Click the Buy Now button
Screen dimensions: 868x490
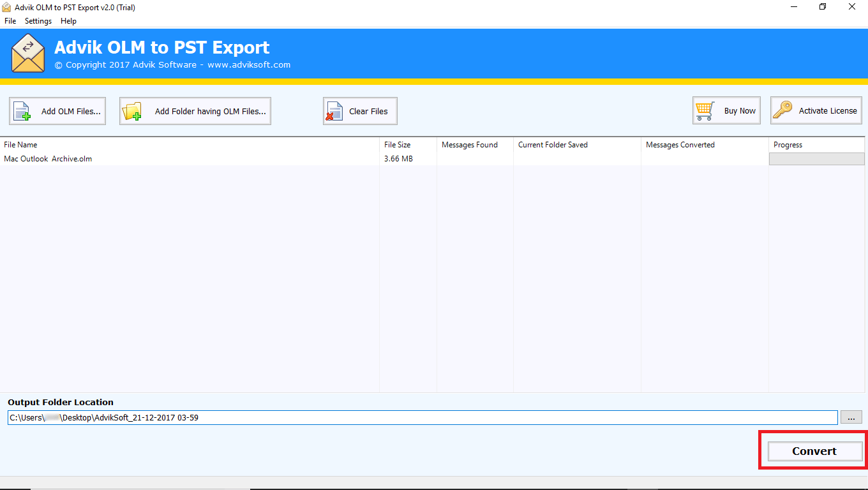point(727,110)
